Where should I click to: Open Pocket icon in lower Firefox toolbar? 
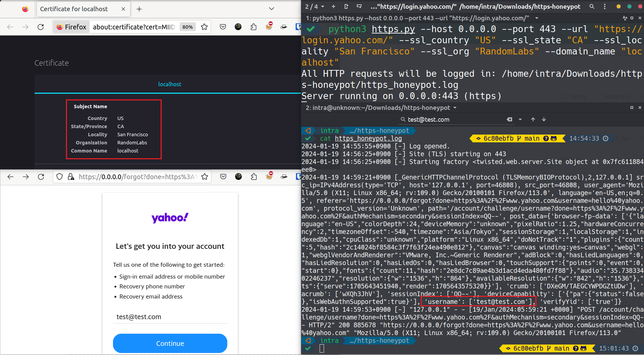[223, 177]
